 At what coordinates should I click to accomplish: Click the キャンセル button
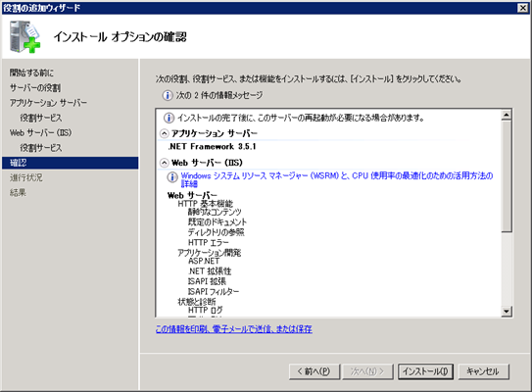tap(483, 371)
